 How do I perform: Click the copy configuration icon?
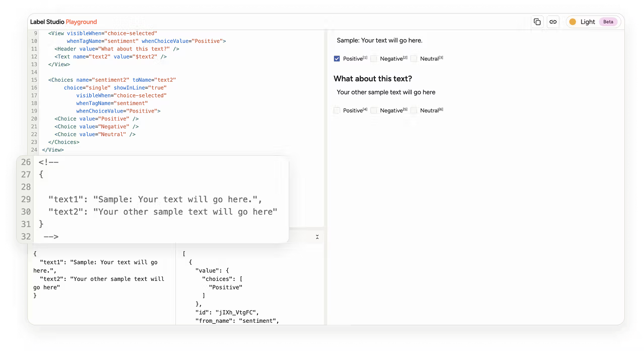pyautogui.click(x=537, y=22)
